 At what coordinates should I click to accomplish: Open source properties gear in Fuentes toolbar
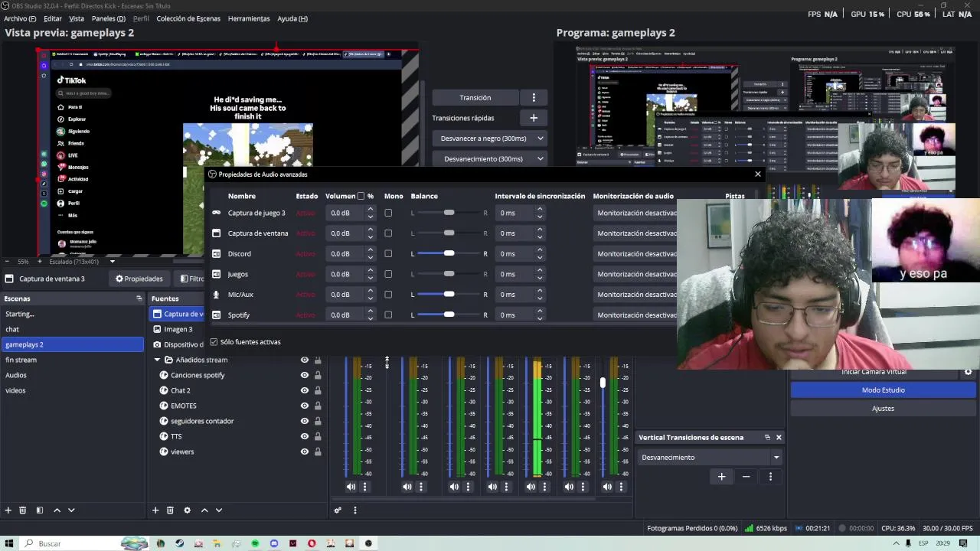point(187,510)
